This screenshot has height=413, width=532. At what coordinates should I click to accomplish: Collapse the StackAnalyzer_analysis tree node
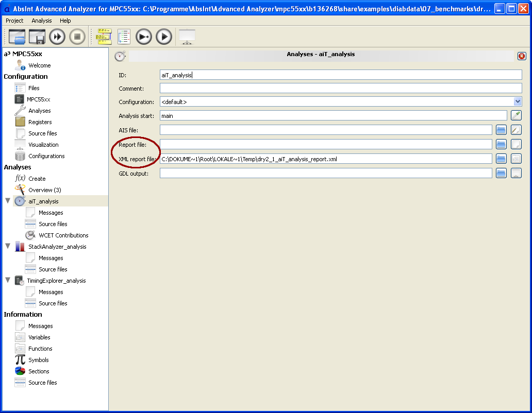(8, 246)
